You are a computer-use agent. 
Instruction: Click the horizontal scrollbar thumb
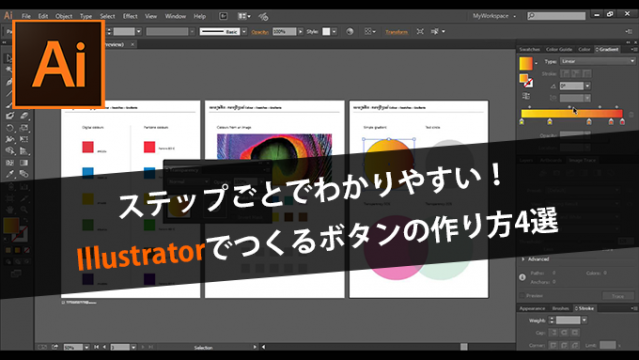coord(464,347)
